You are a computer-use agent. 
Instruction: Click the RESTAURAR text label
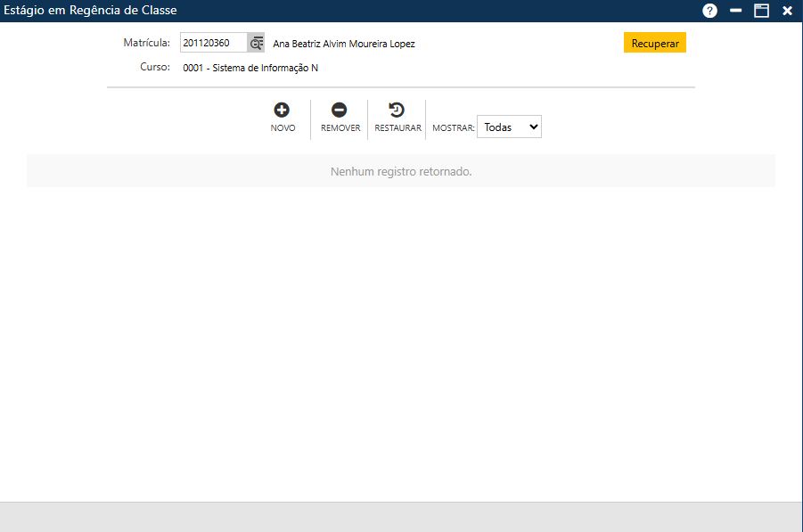[x=397, y=128]
